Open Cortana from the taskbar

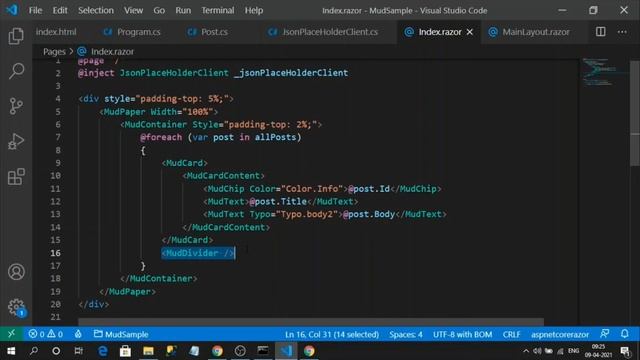[56, 351]
